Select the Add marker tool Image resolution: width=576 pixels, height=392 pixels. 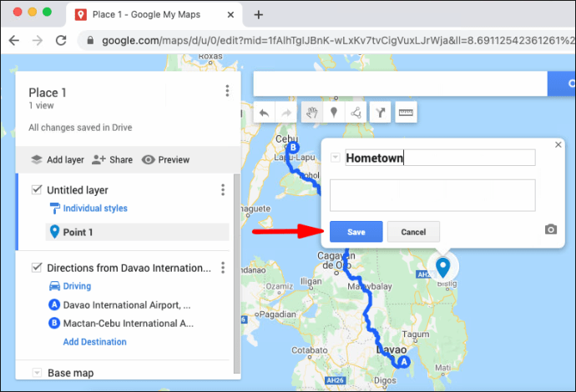tap(334, 113)
